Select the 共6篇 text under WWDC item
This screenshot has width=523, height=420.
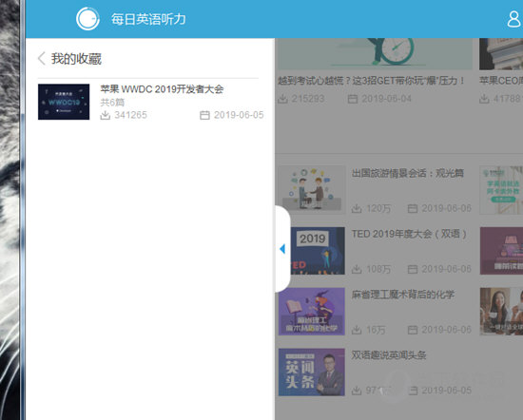click(x=112, y=102)
